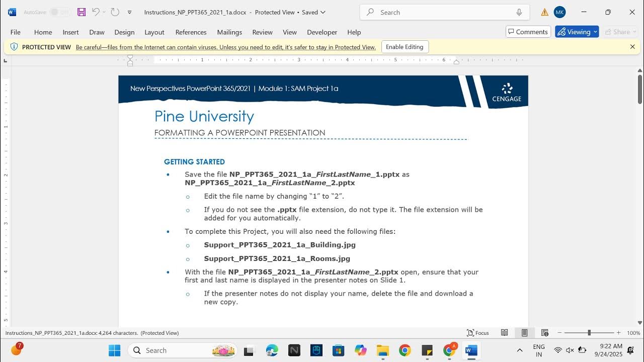Click the account warning triangle icon
The width and height of the screenshot is (644, 362).
544,12
